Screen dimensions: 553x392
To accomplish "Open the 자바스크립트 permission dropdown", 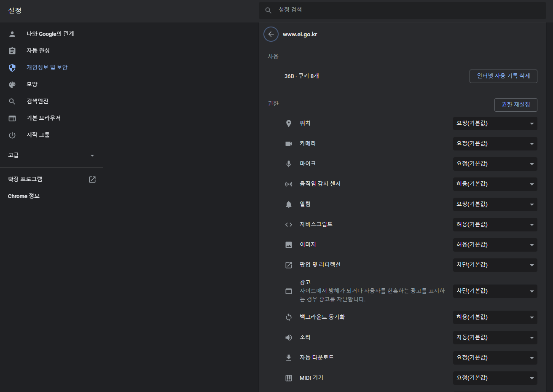I will pyautogui.click(x=495, y=225).
